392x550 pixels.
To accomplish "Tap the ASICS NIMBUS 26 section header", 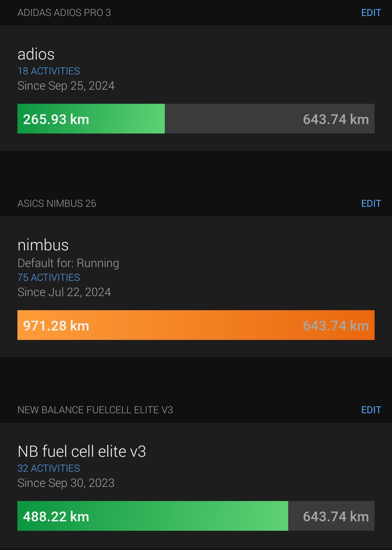I will tap(57, 204).
